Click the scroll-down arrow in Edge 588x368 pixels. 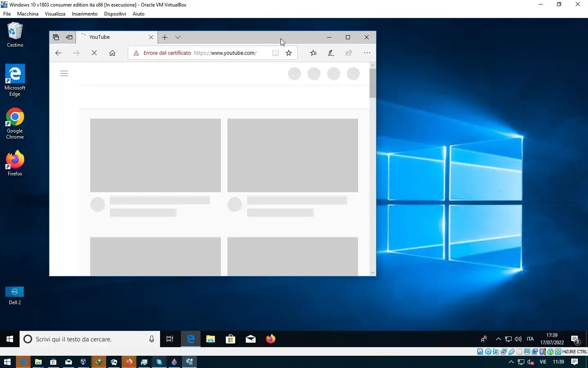pyautogui.click(x=372, y=273)
